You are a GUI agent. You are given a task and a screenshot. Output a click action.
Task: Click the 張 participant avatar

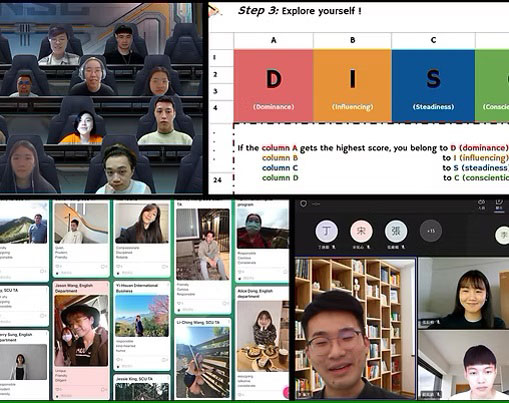point(396,231)
